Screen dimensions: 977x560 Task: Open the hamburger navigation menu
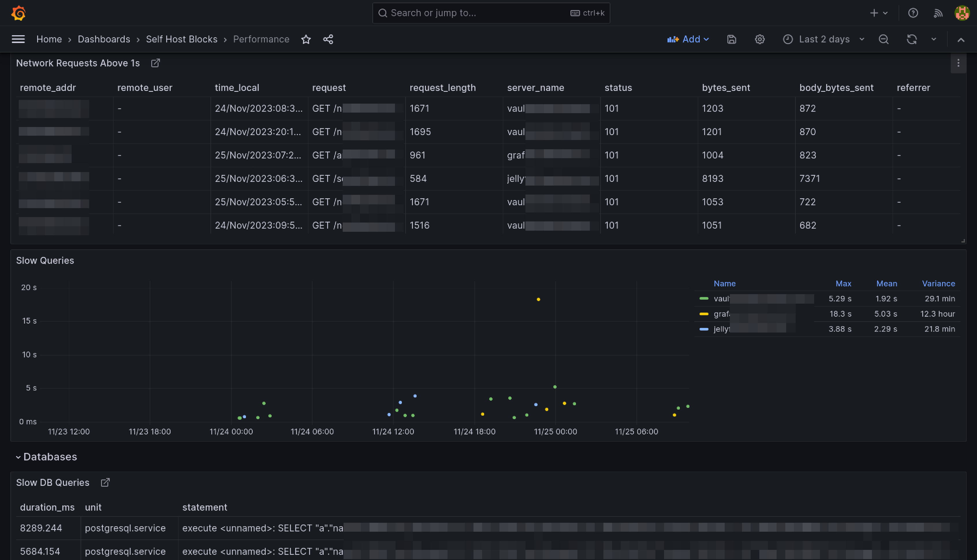(x=18, y=39)
